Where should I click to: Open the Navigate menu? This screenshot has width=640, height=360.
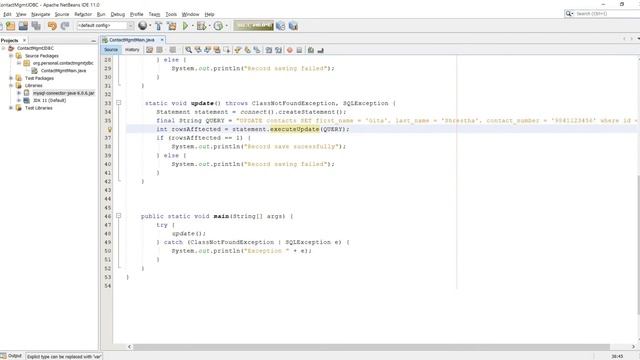tap(40, 14)
